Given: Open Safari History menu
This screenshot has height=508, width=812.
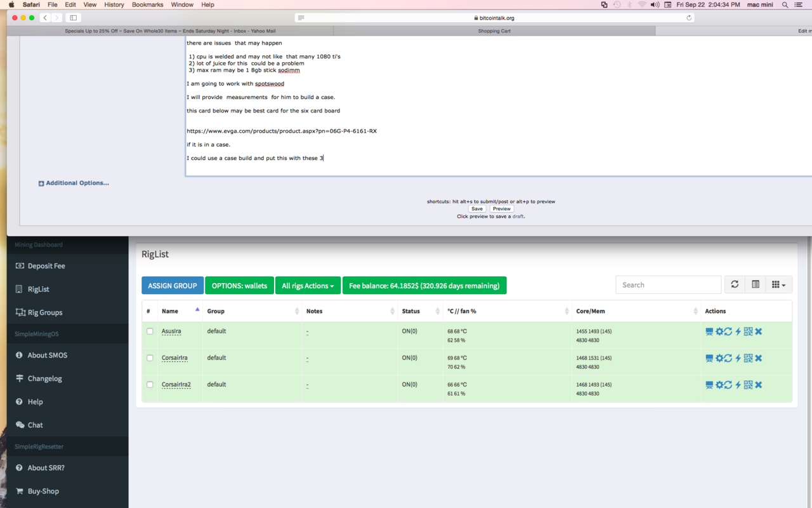Looking at the screenshot, I should point(114,4).
